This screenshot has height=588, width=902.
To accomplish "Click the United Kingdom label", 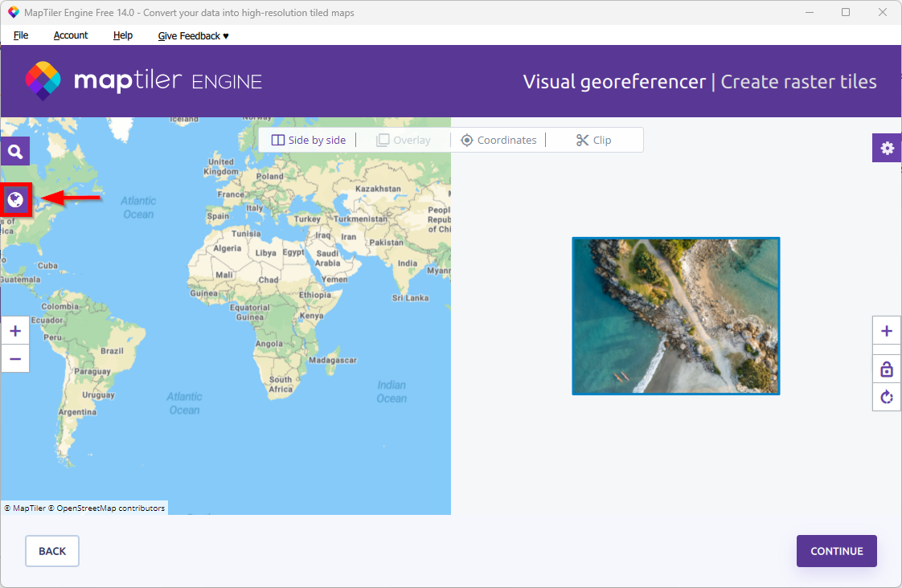I will [221, 167].
